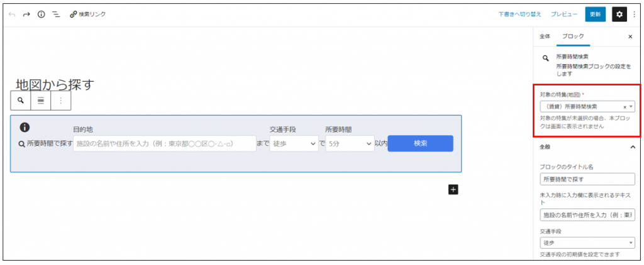Open the top-right three-dot options menu
The height and width of the screenshot is (265, 644).
[634, 14]
